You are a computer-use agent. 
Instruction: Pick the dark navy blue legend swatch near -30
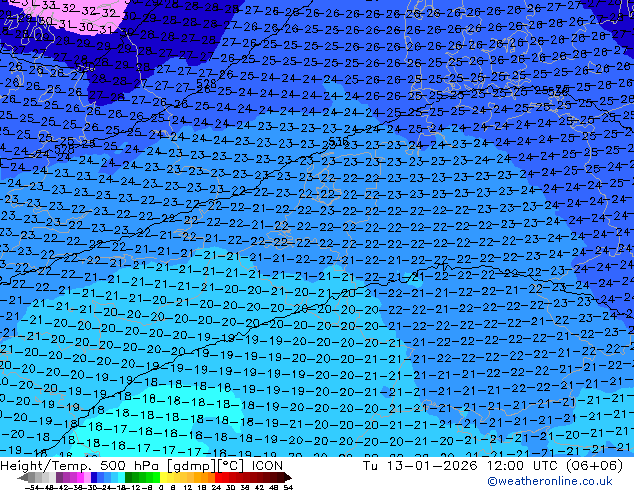coord(94,478)
